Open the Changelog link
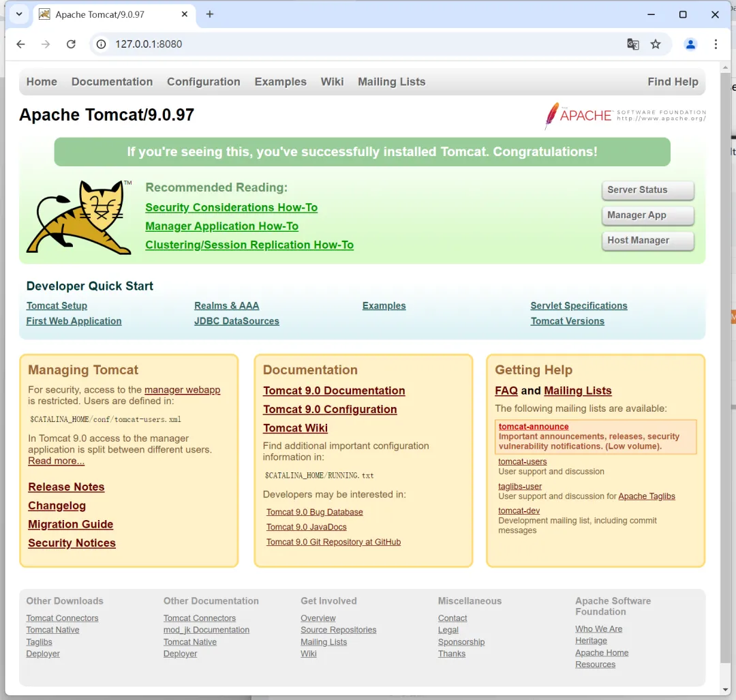This screenshot has width=736, height=700. tap(57, 506)
